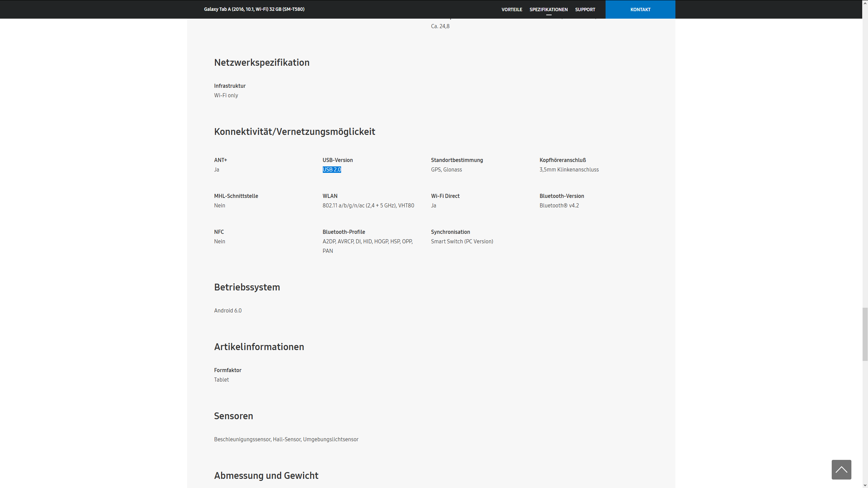
Task: Click the highlighted USB 2.0 text
Action: [332, 169]
